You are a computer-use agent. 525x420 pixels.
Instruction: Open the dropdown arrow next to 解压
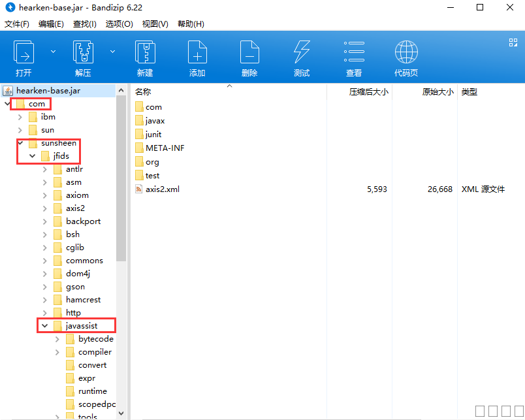pos(112,51)
